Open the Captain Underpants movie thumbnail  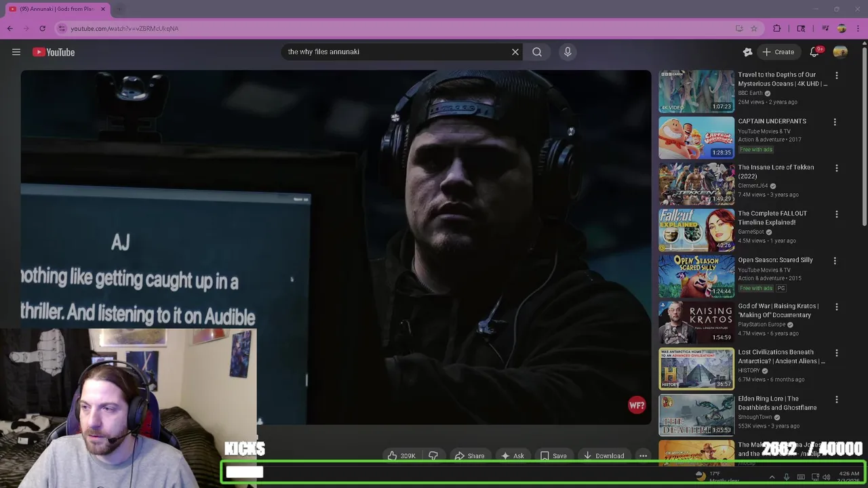click(696, 138)
